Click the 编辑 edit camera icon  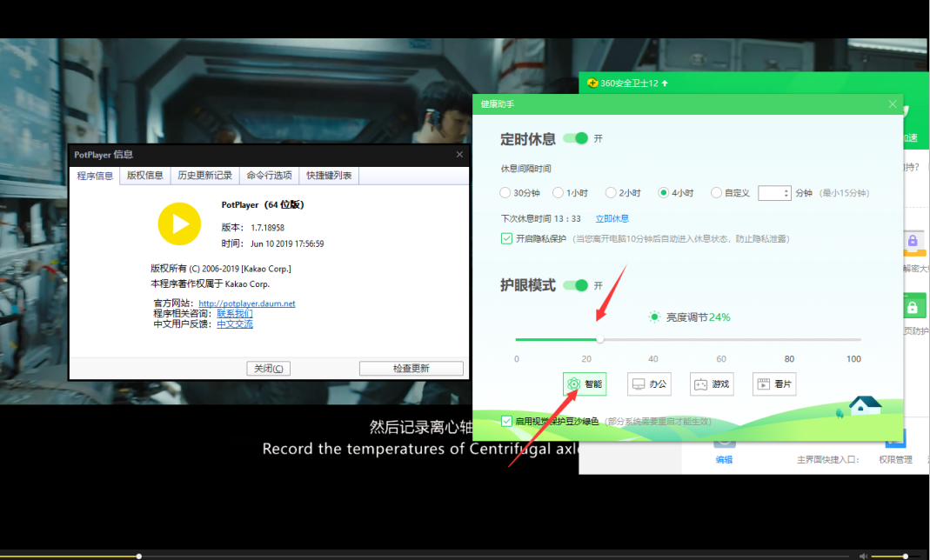pyautogui.click(x=725, y=443)
